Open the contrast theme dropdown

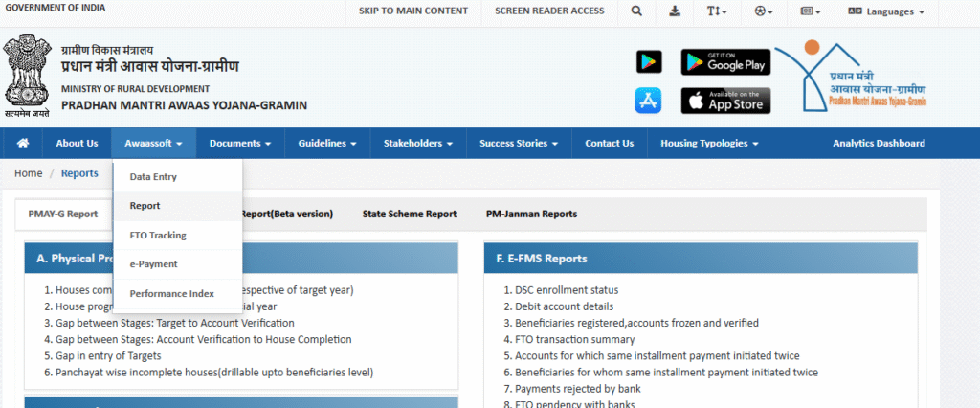[x=762, y=11]
